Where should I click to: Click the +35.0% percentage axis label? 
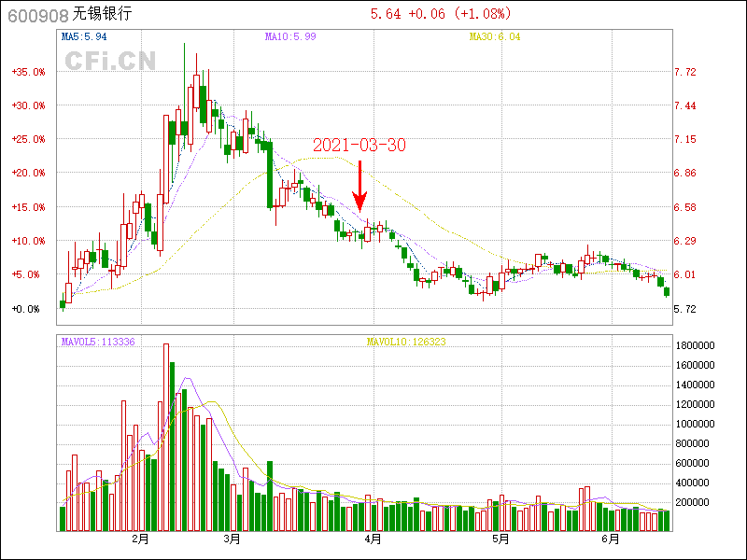point(28,72)
